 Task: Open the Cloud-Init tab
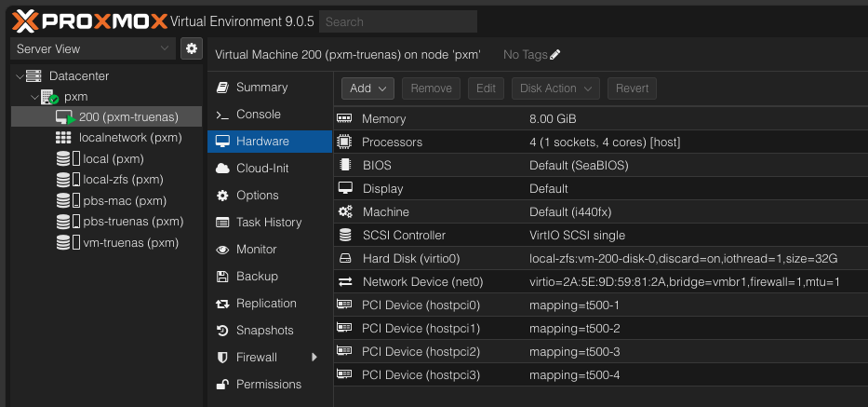[270, 168]
